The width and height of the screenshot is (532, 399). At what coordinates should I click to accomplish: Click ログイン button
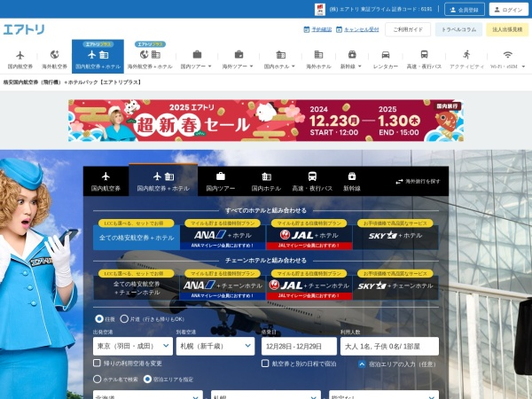[508, 10]
